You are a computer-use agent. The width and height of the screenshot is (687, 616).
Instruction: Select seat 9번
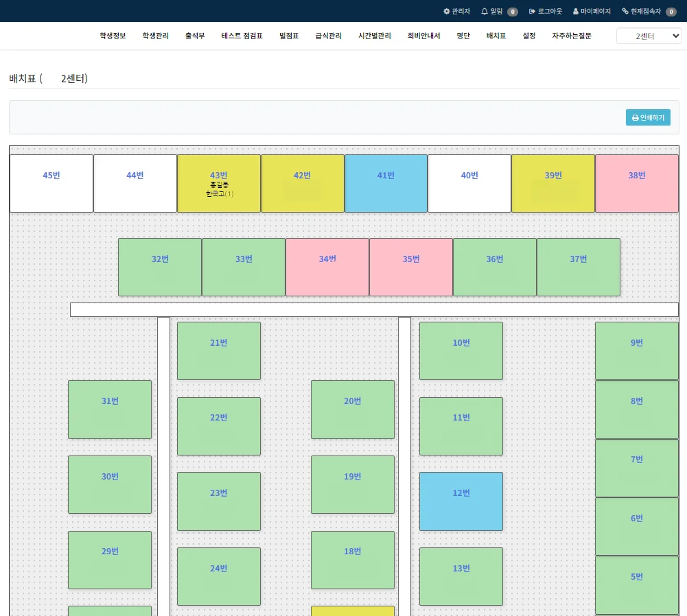[x=637, y=351]
